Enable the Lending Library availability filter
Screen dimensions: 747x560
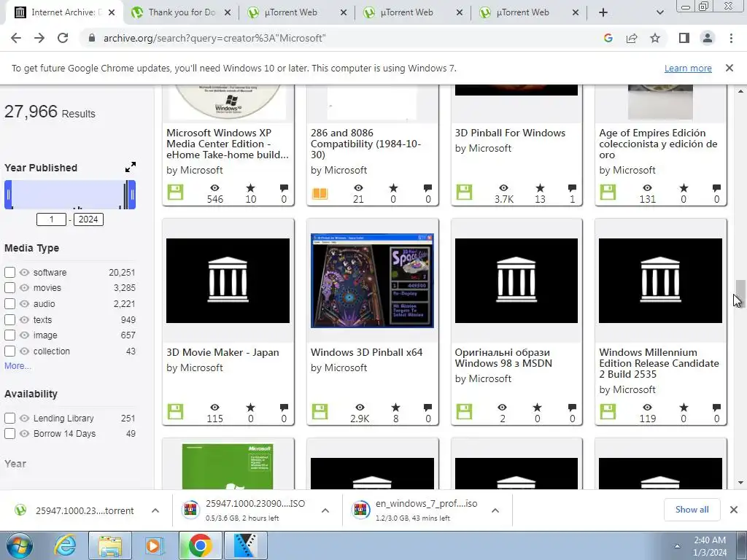coord(9,418)
